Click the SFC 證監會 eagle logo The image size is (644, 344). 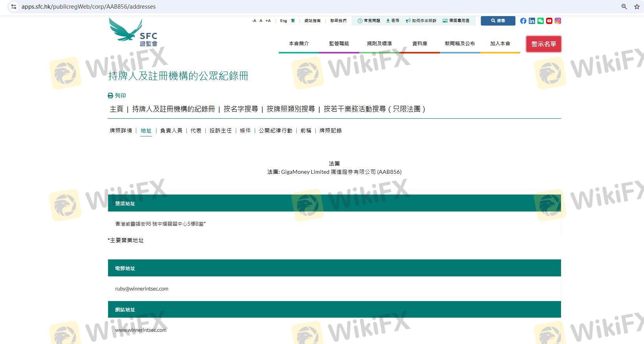133,32
